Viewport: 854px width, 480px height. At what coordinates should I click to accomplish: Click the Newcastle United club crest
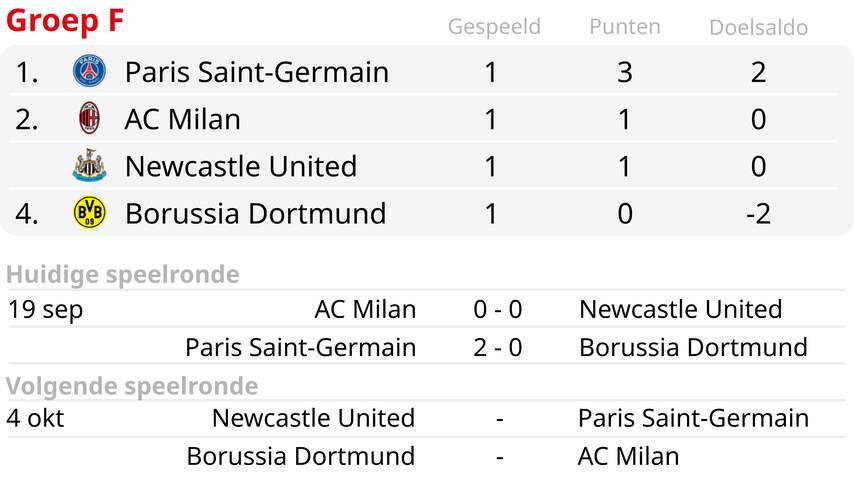pos(89,165)
